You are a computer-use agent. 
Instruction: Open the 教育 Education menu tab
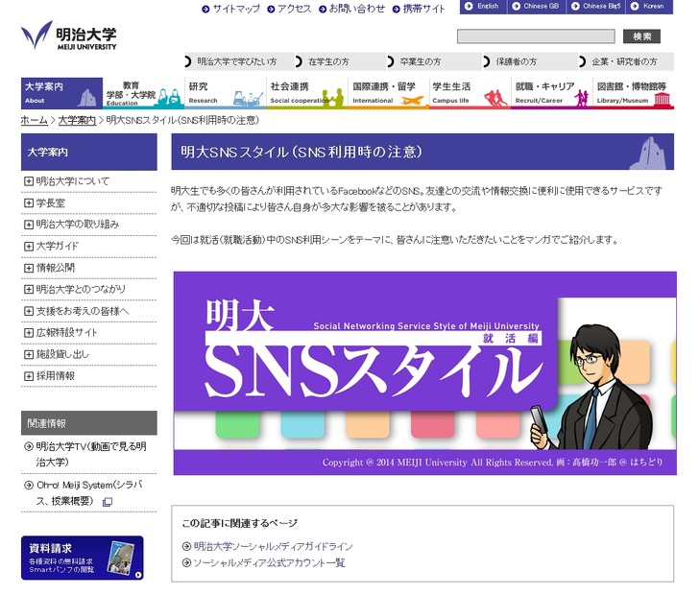coord(143,93)
